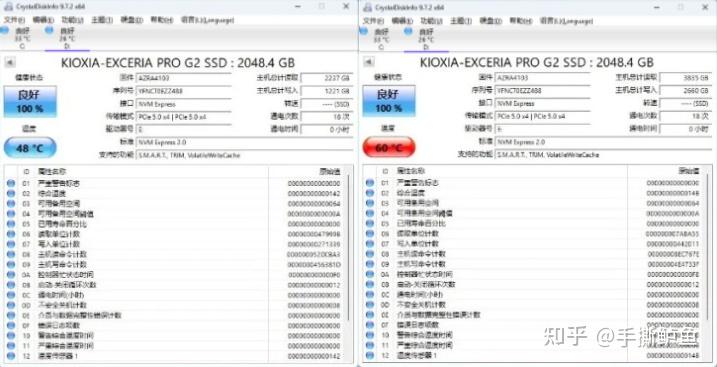Click the red 60 °C temperature button

click(x=389, y=148)
